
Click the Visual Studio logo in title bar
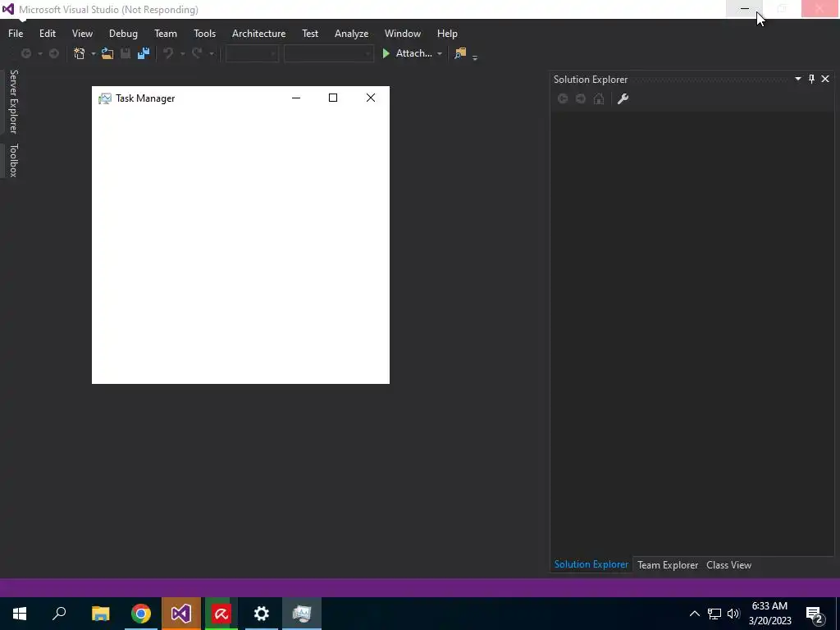(8, 9)
